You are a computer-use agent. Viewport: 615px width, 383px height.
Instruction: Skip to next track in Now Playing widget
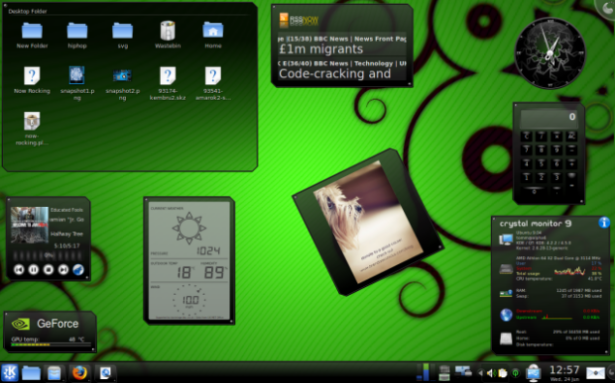(63, 270)
